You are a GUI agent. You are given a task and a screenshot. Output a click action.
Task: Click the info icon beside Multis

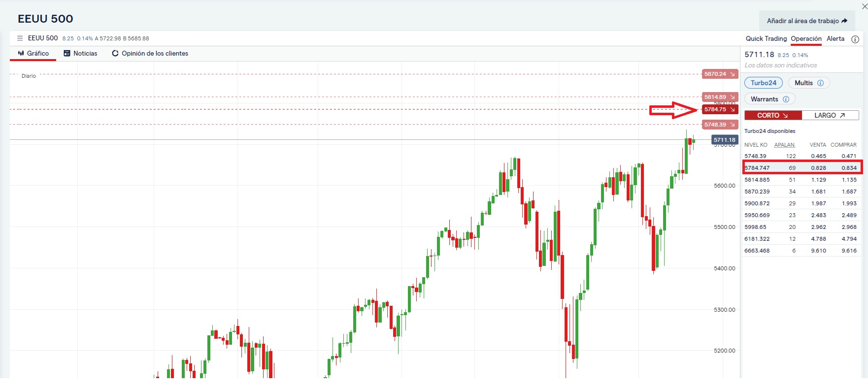820,83
